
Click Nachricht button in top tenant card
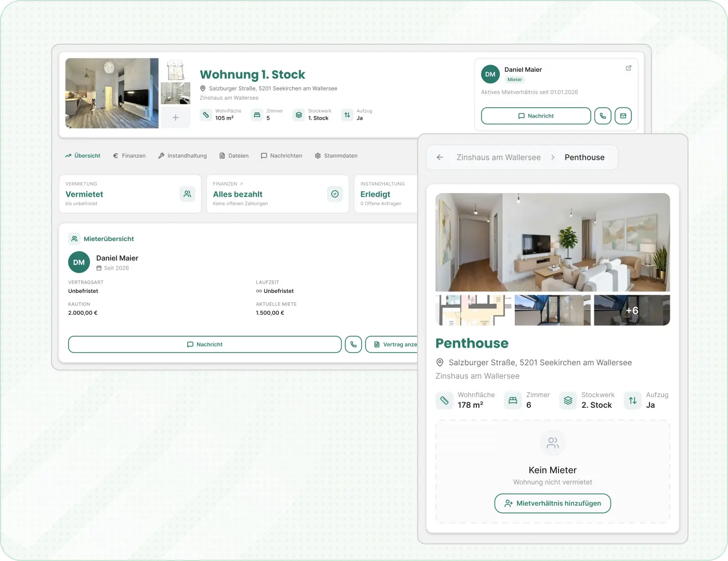(536, 116)
